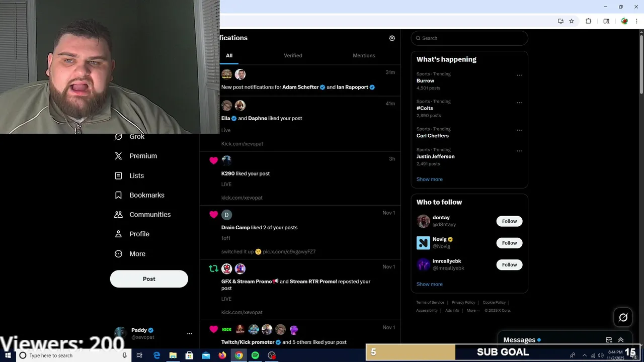
Task: Click the floating Grok button
Action: click(623, 317)
